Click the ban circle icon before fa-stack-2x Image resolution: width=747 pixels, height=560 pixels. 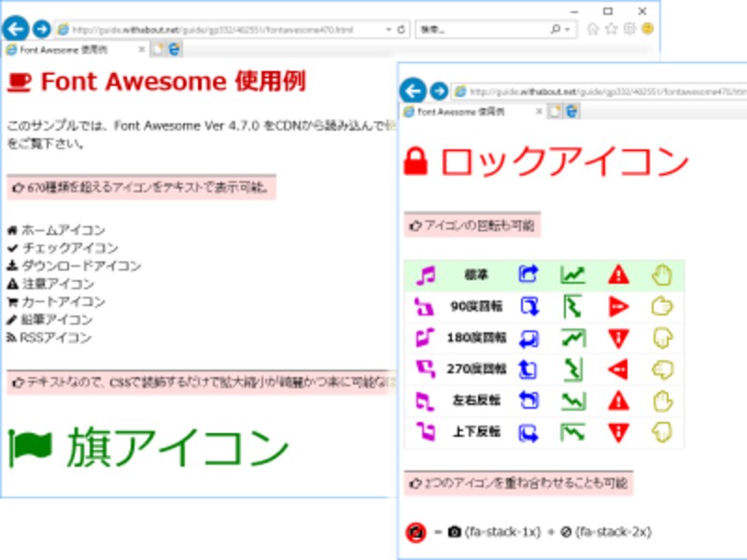(566, 532)
